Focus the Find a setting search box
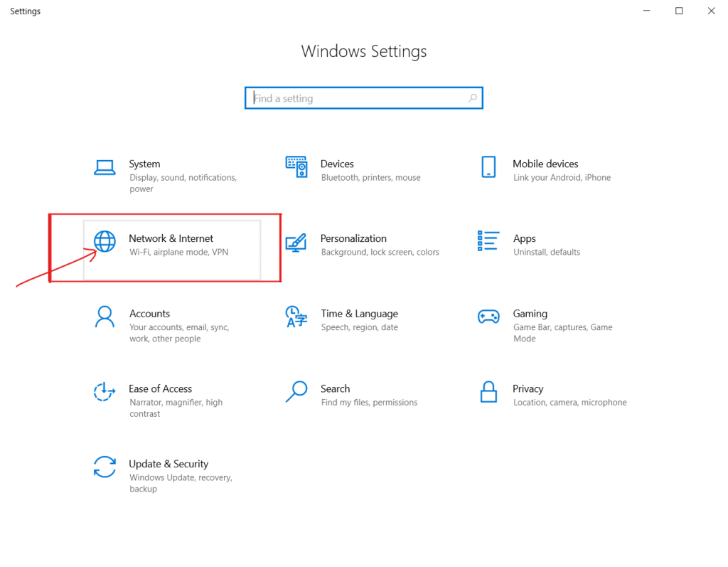Viewport: 728px width, 567px height. [355, 98]
